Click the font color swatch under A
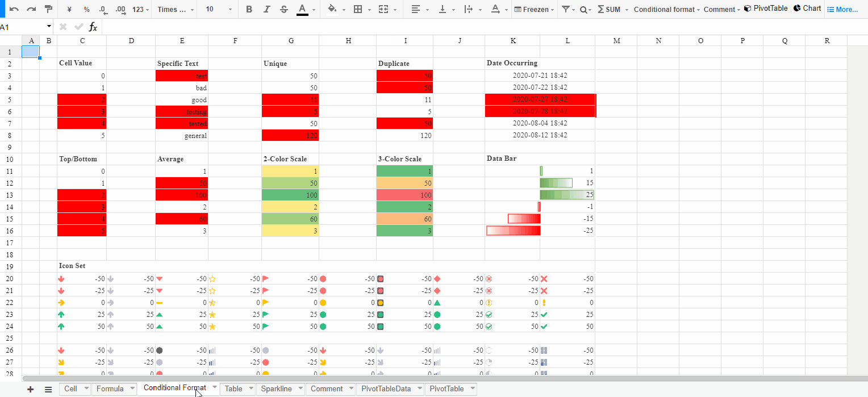This screenshot has height=397, width=868. (302, 15)
